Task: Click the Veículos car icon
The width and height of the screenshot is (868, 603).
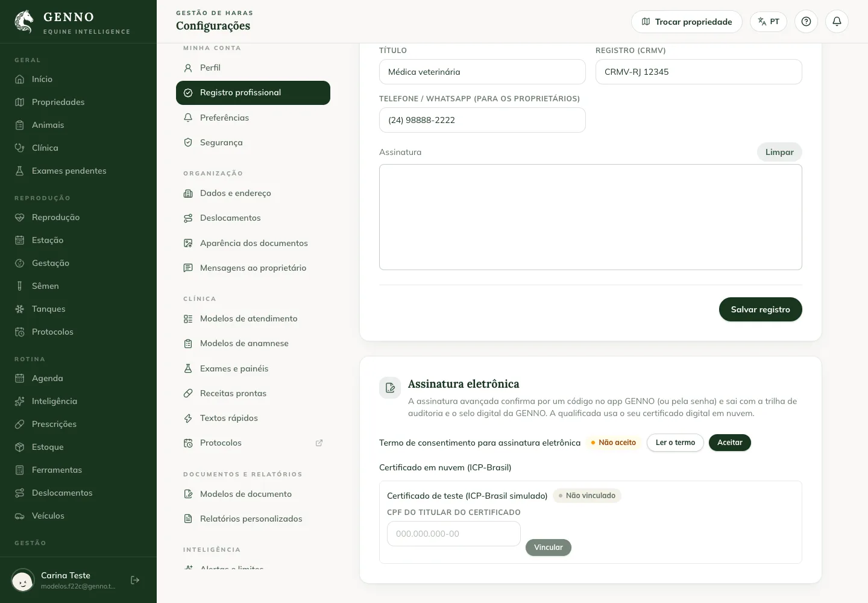Action: tap(19, 516)
